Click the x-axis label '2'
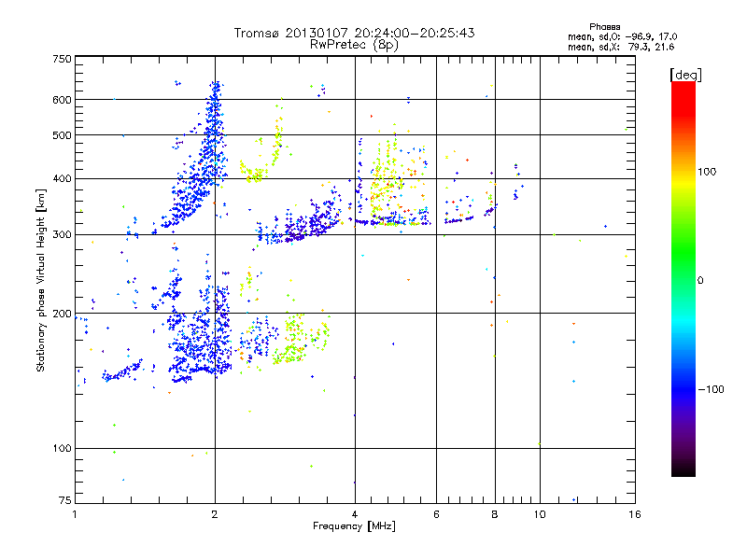747x560 pixels. click(215, 514)
